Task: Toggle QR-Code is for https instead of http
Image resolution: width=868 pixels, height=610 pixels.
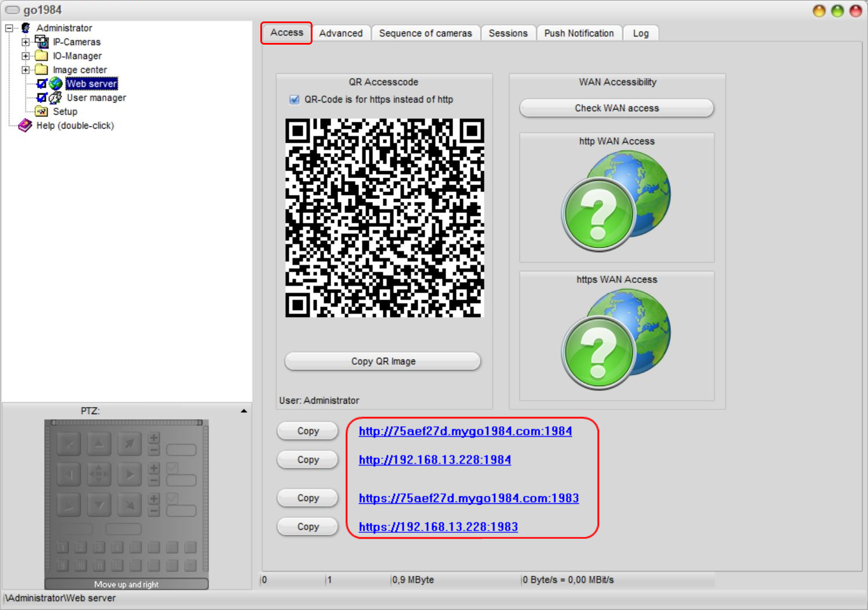Action: click(295, 99)
